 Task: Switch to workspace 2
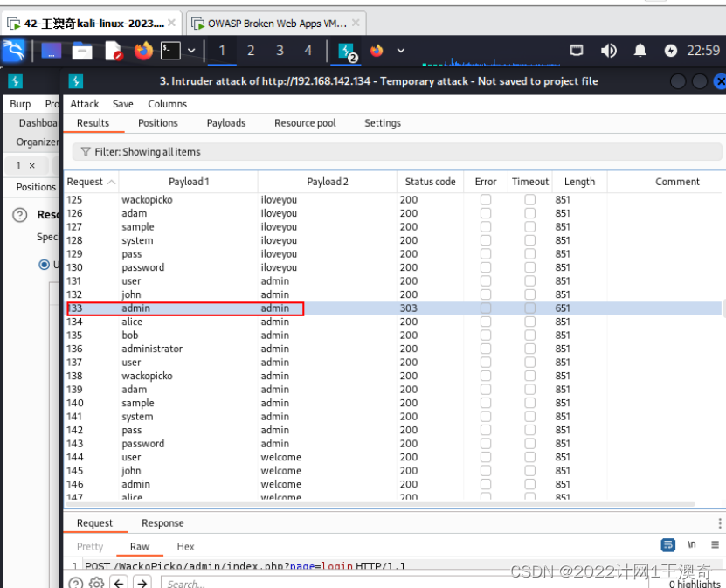251,51
